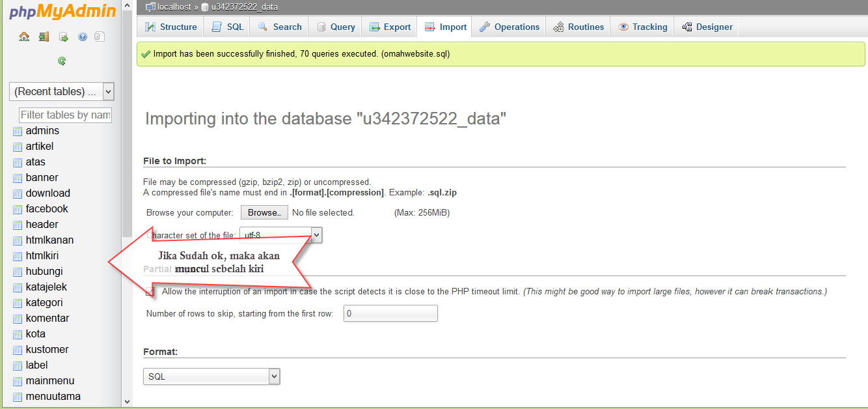Click the rows to skip input field
The width and height of the screenshot is (868, 409).
390,313
